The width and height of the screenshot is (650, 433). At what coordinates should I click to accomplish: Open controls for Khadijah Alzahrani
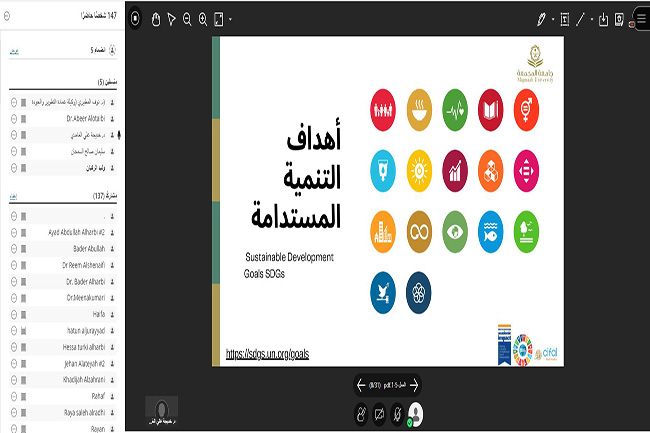(14, 380)
